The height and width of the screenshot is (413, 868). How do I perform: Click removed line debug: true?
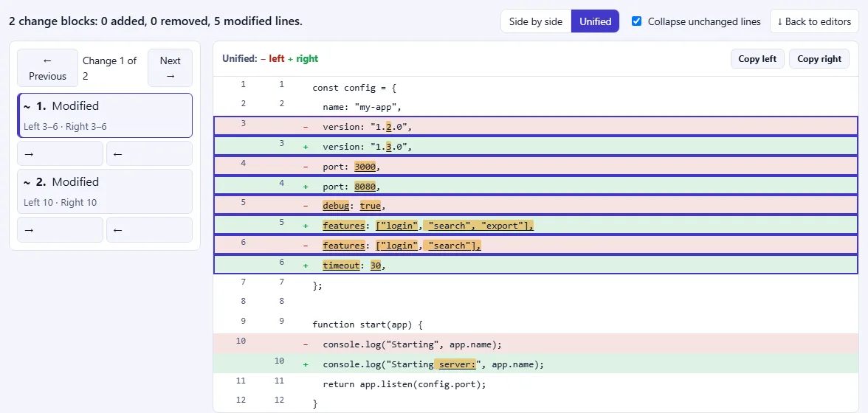pos(536,206)
